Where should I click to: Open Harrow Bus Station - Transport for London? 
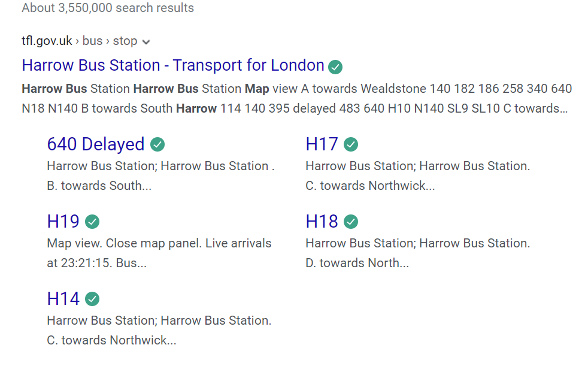pos(172,65)
